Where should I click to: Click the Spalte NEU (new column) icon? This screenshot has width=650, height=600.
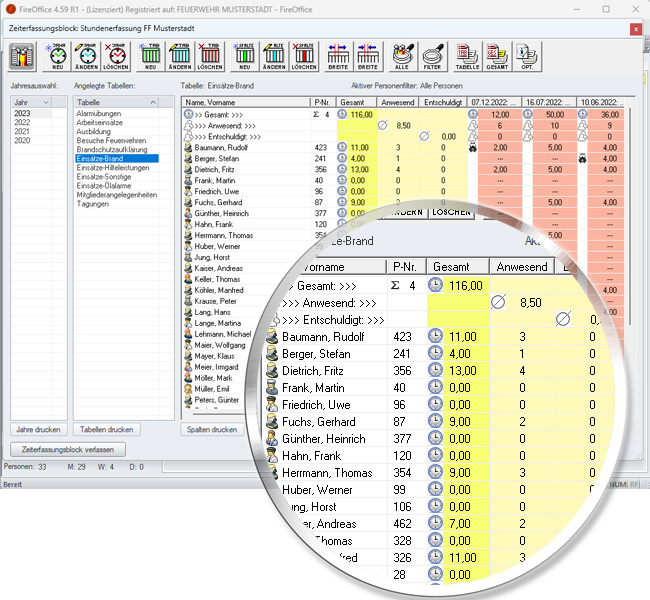(x=245, y=56)
